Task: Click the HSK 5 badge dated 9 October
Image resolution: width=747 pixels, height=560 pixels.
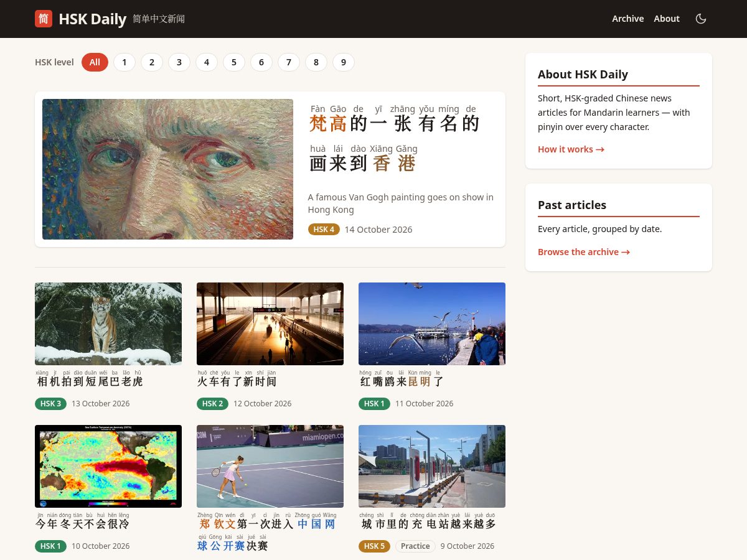Action: (374, 546)
